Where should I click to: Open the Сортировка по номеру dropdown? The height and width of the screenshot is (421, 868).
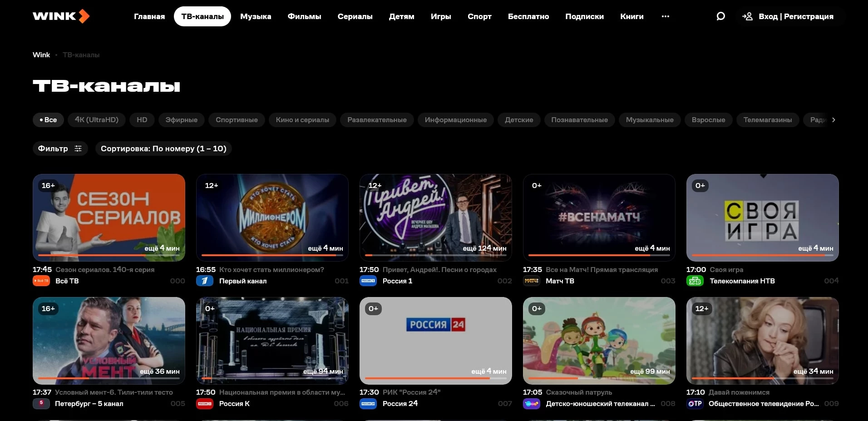[x=163, y=149]
